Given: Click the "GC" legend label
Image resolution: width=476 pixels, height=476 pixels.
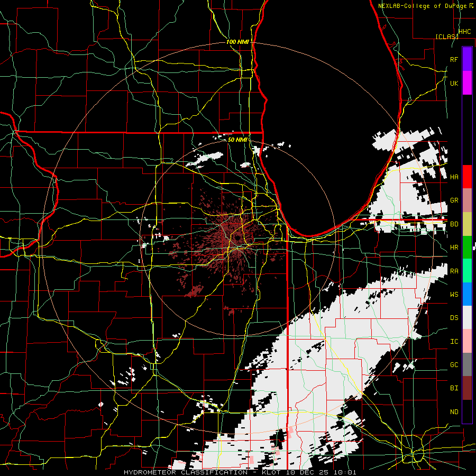Looking at the screenshot, I should pyautogui.click(x=454, y=365).
